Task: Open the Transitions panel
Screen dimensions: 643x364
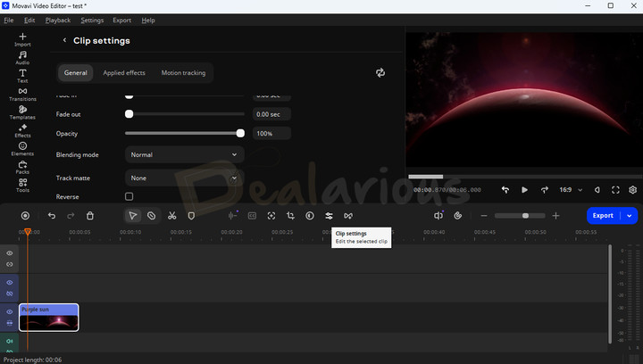Action: [x=22, y=95]
